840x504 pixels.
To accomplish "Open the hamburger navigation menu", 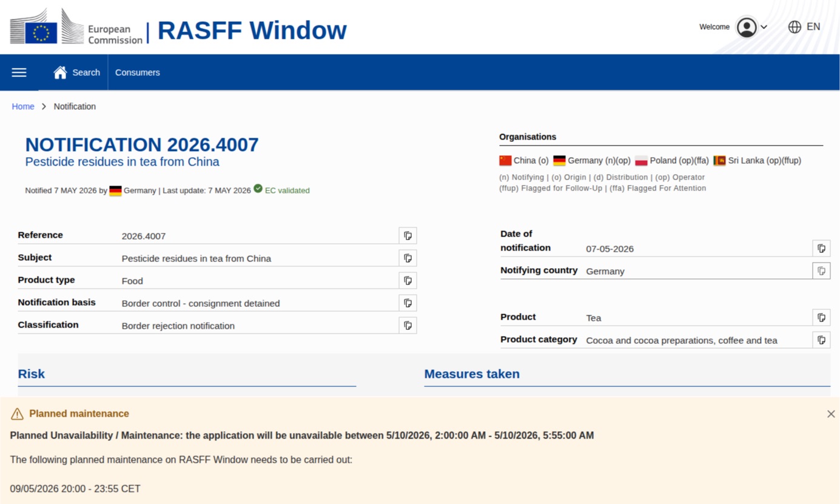I will pos(19,73).
